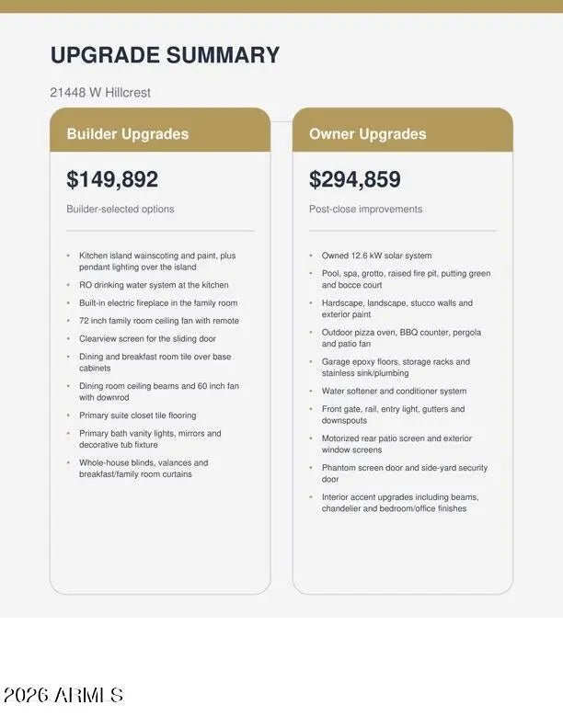Click the UPGRADE SUMMARY title
This screenshot has height=728, width=563.
point(165,55)
